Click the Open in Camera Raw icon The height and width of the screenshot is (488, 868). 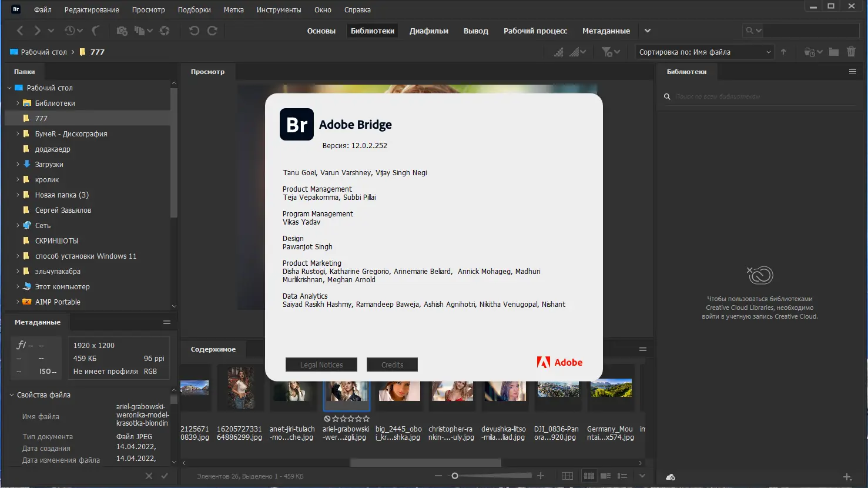[165, 31]
